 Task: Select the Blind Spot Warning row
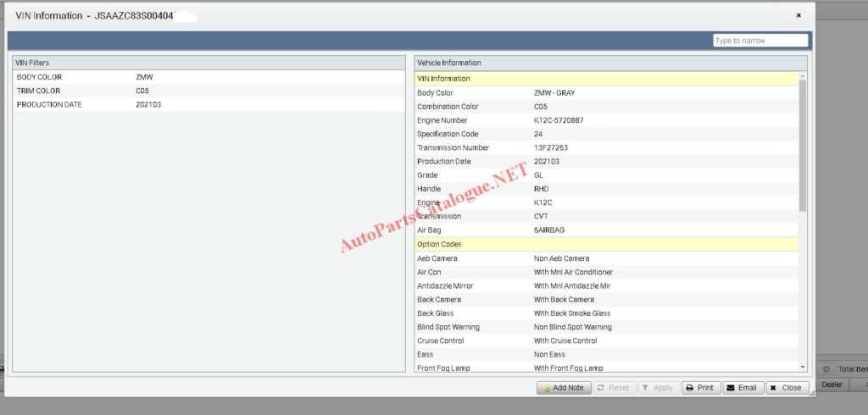click(x=607, y=327)
